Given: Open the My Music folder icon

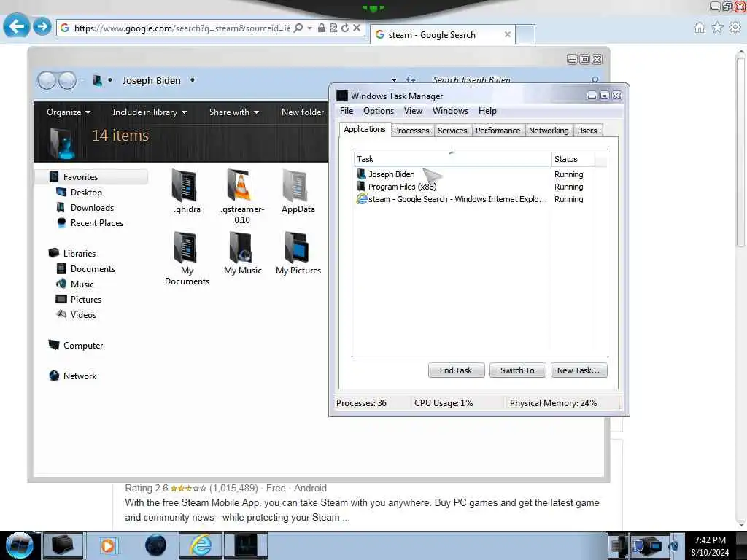Looking at the screenshot, I should (x=242, y=253).
